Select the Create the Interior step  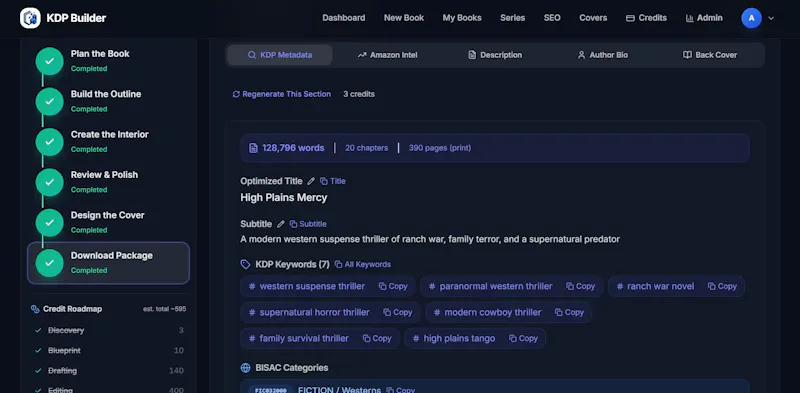pos(108,141)
